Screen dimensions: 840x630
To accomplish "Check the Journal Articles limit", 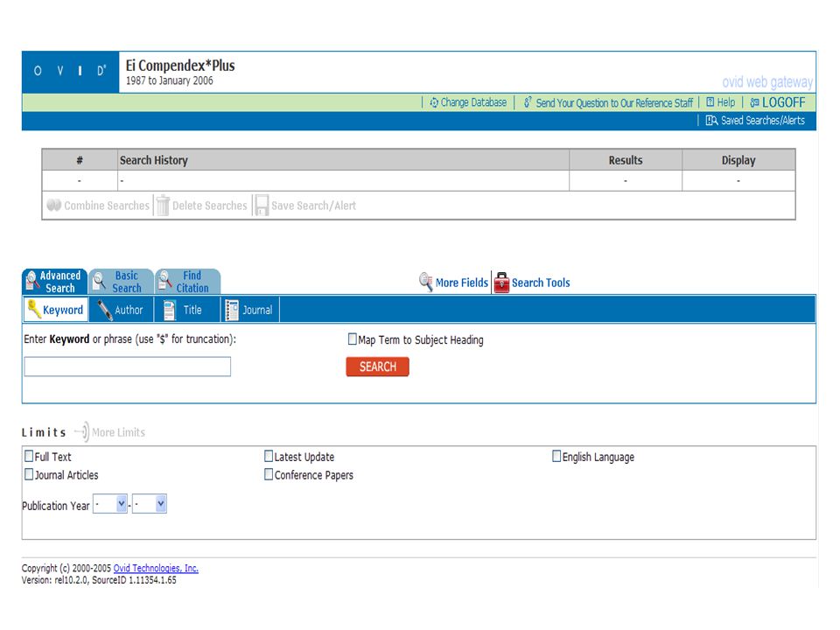I will point(29,474).
